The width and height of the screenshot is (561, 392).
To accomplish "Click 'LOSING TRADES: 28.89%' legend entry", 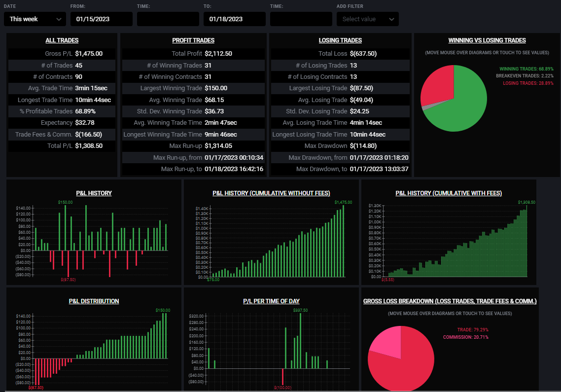I will pos(528,83).
